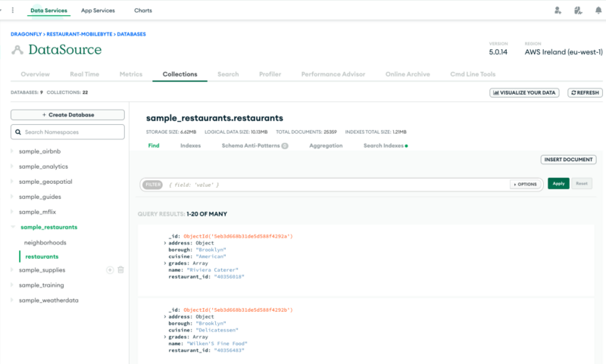The width and height of the screenshot is (606, 364).
Task: Expand the sample_airbnb database
Action: [x=11, y=152]
